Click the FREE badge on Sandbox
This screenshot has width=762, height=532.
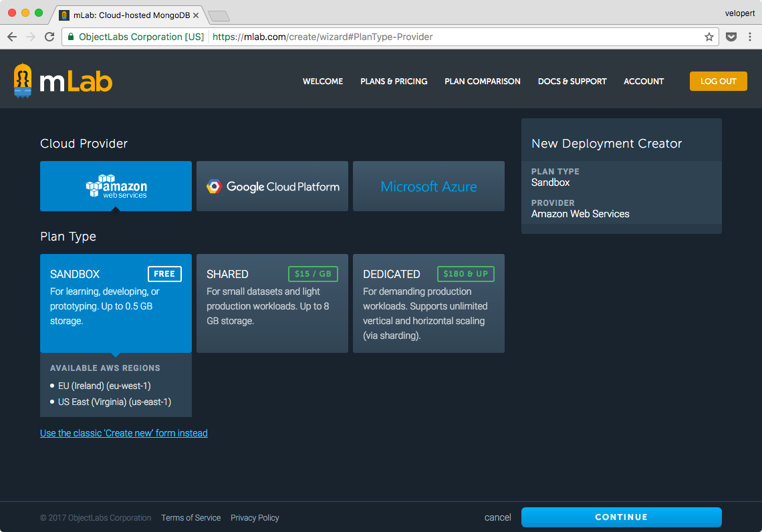click(164, 274)
